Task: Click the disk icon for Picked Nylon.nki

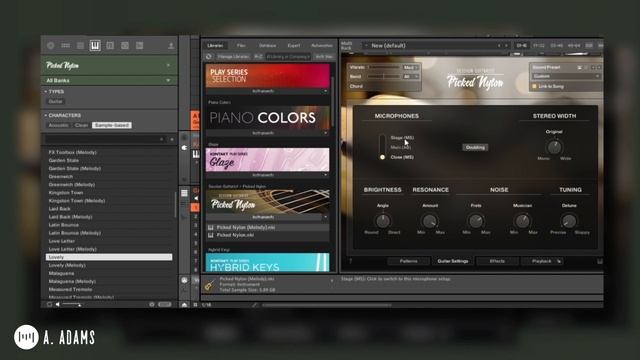Action: pos(211,235)
